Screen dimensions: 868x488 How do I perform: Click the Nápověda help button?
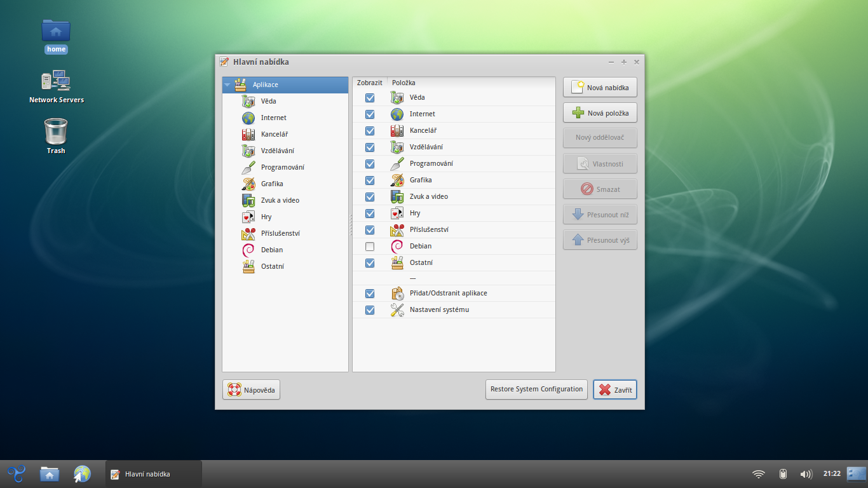251,390
